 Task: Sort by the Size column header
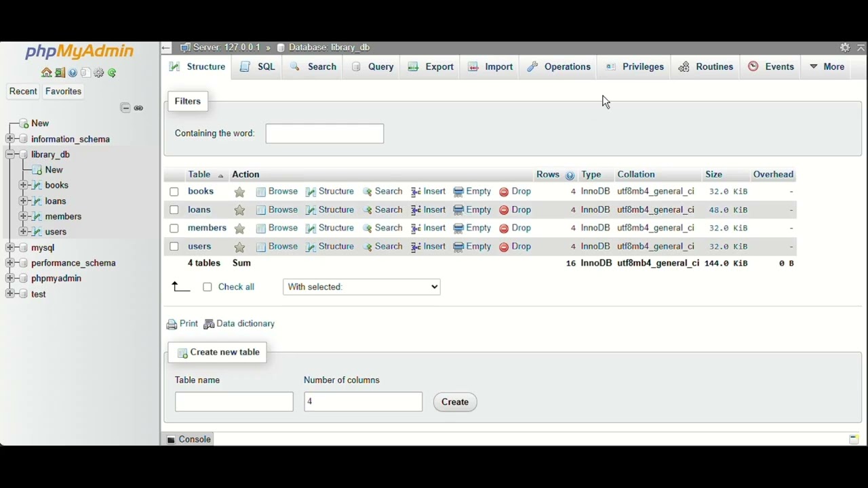713,175
